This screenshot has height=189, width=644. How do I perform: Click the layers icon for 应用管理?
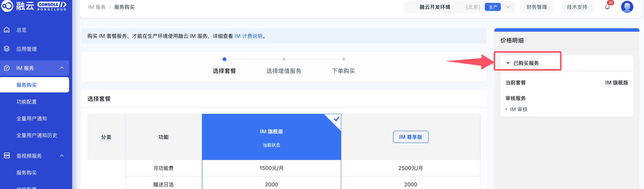(x=7, y=49)
